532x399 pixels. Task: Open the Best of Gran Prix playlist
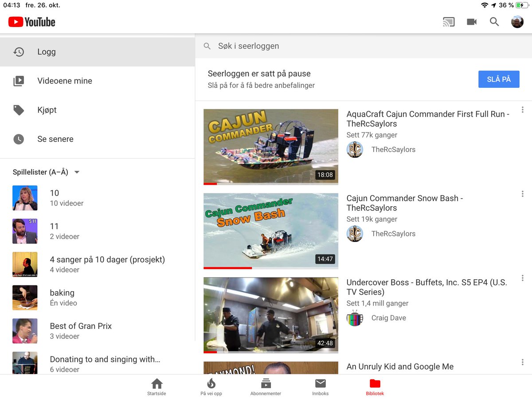(x=98, y=331)
